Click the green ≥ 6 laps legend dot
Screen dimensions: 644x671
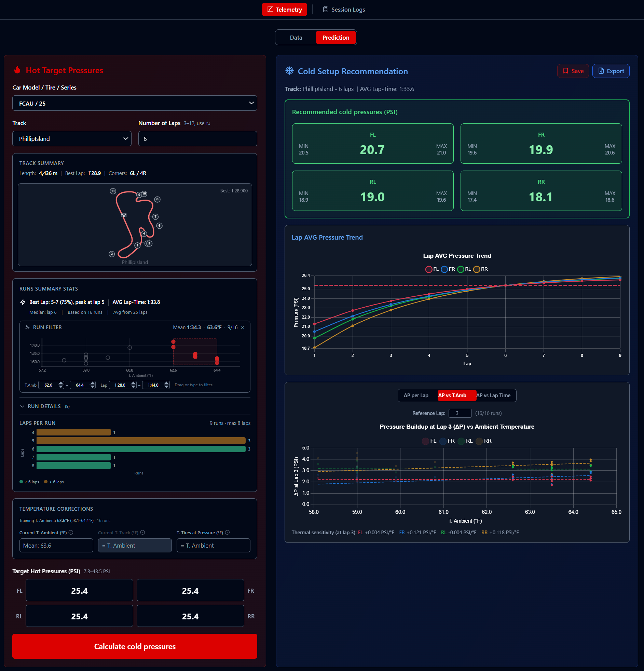(21, 482)
